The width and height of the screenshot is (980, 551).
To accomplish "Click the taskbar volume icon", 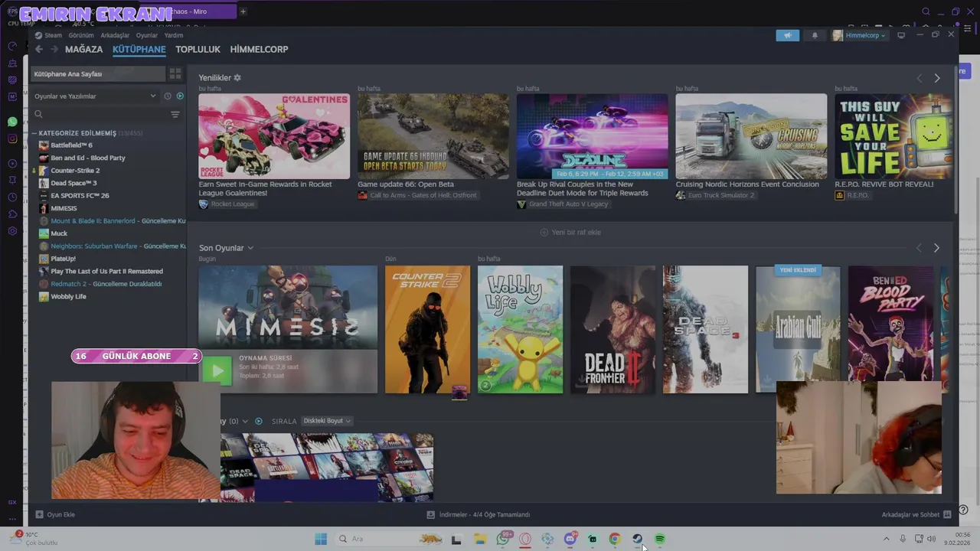I will (x=931, y=539).
